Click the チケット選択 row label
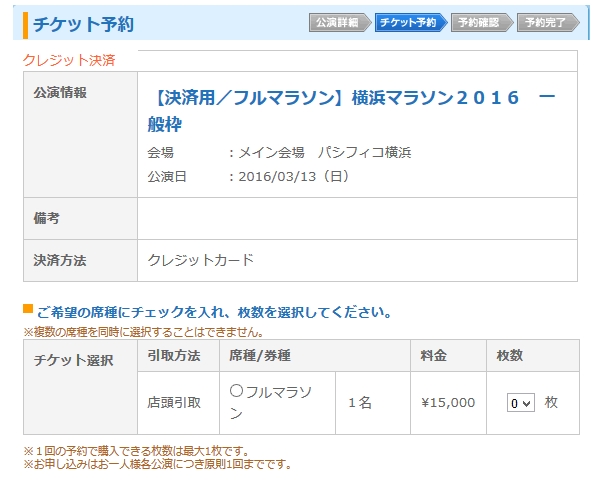The width and height of the screenshot is (608, 481). tap(73, 360)
